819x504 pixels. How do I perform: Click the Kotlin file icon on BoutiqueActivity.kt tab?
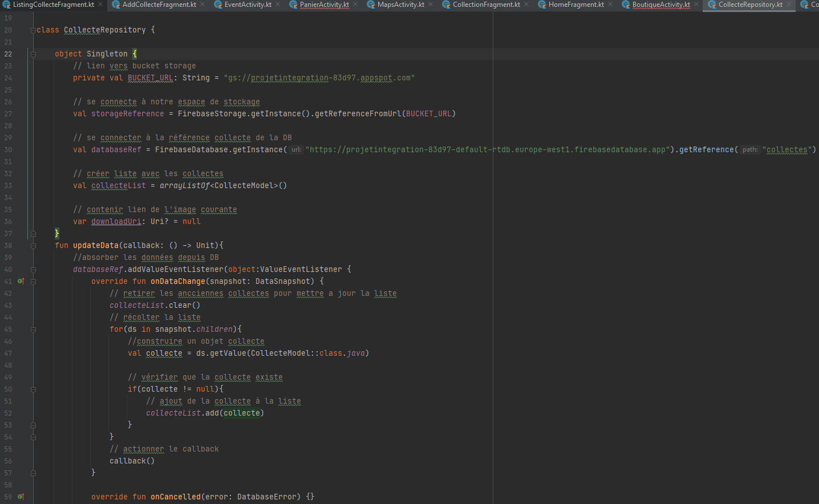(626, 5)
